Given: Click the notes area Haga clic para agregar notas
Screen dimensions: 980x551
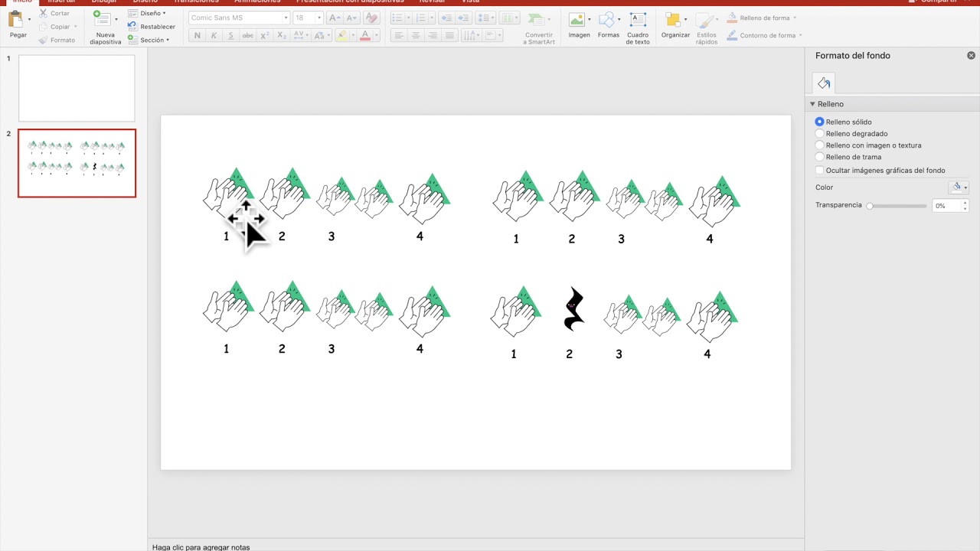Looking at the screenshot, I should pos(201,547).
